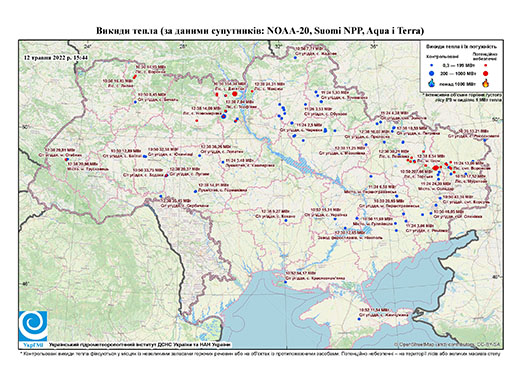Click the small blue dot in the legend
This screenshot has width=520, height=368.
(x=432, y=66)
